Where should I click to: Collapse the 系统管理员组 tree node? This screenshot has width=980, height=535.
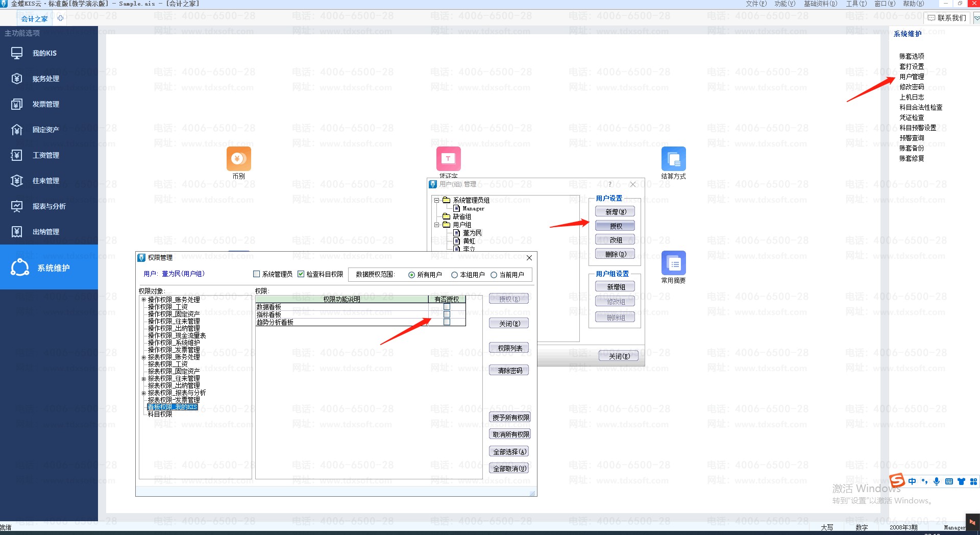(x=437, y=200)
